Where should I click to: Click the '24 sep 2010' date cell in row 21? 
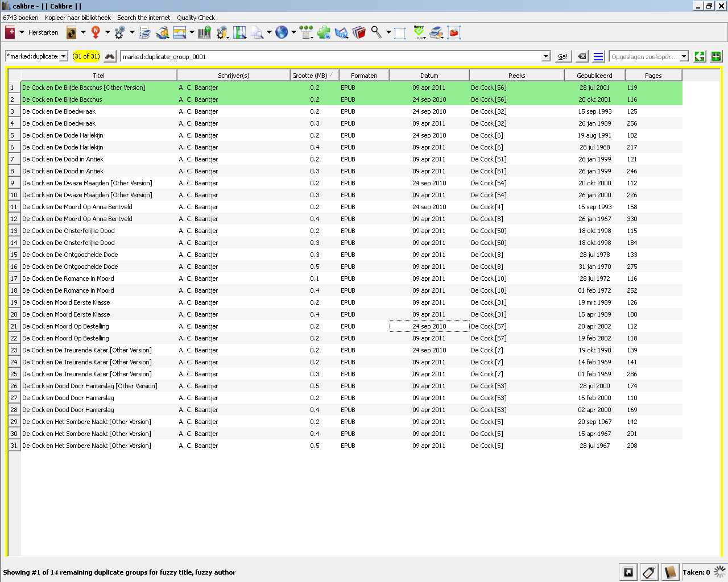point(429,326)
